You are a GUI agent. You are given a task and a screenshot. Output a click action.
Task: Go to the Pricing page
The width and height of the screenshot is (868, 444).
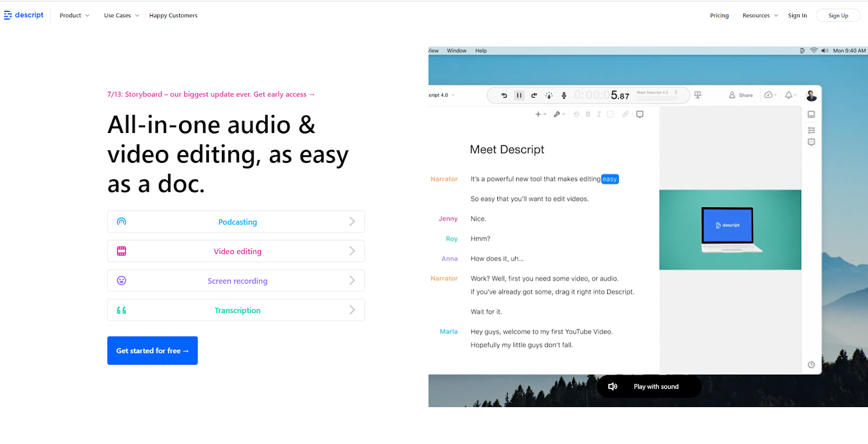point(719,15)
